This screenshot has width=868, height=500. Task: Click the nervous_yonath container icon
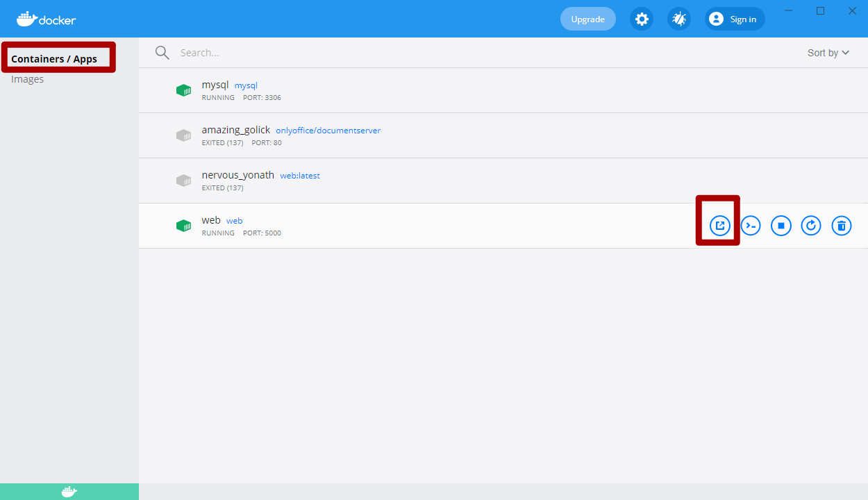(183, 181)
